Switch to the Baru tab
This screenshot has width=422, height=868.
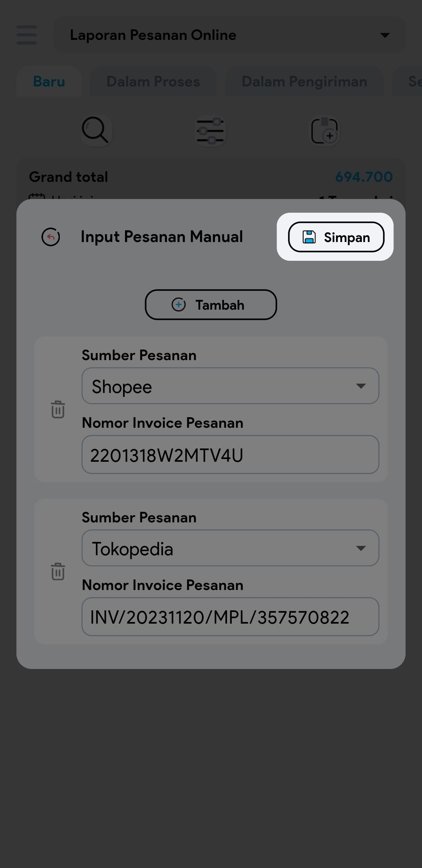click(x=49, y=82)
